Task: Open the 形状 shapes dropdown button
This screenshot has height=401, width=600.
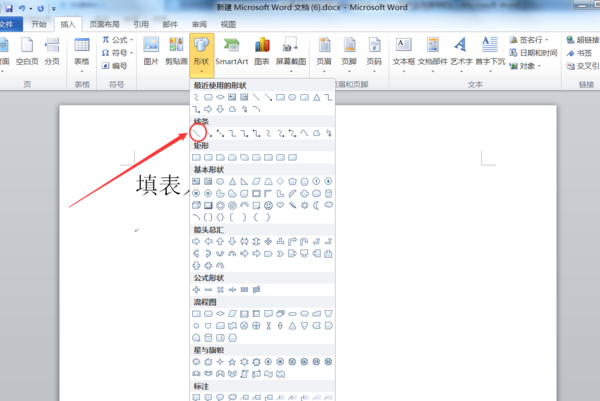Action: click(201, 55)
